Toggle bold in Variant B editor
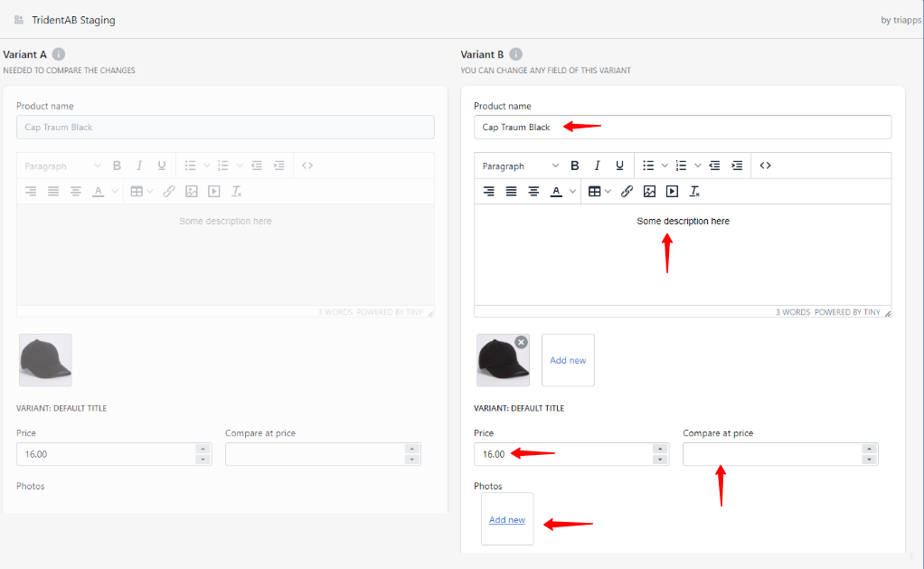Screen dimensions: 924x569 [574, 166]
